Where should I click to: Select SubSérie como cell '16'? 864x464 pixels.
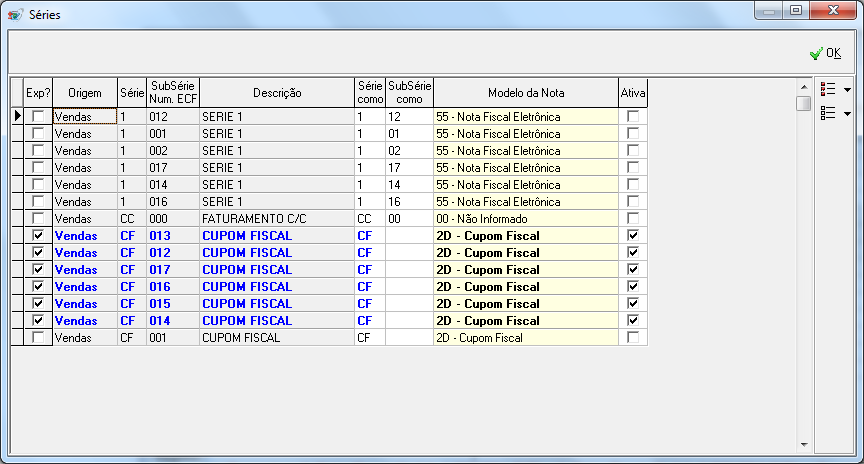pos(409,201)
